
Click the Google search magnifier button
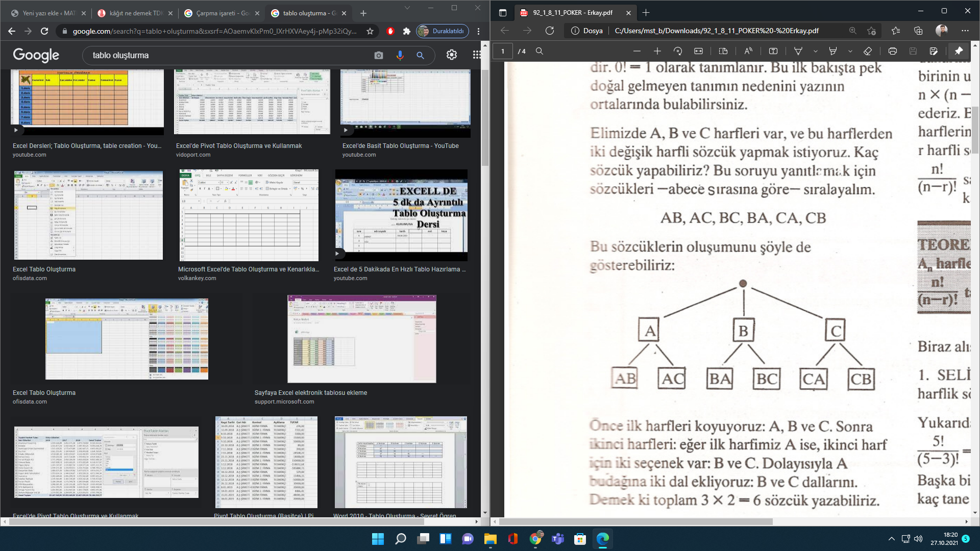pyautogui.click(x=420, y=55)
